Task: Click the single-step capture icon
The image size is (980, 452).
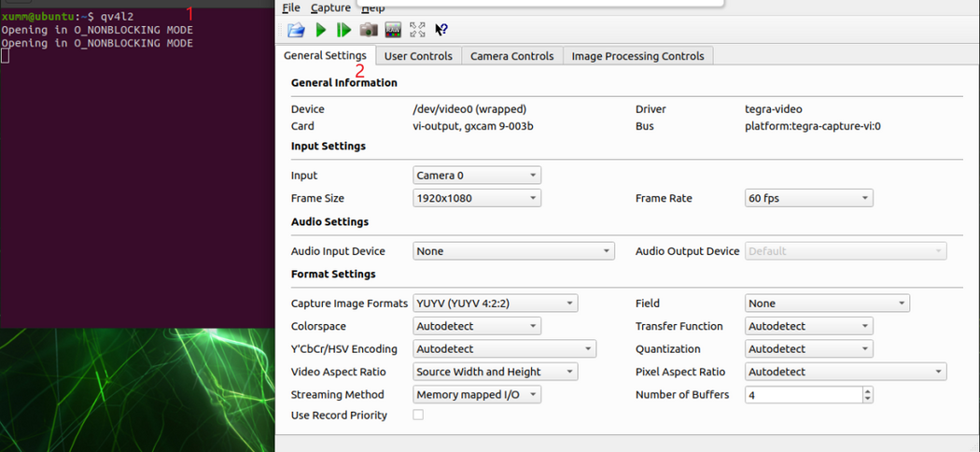Action: click(x=344, y=31)
